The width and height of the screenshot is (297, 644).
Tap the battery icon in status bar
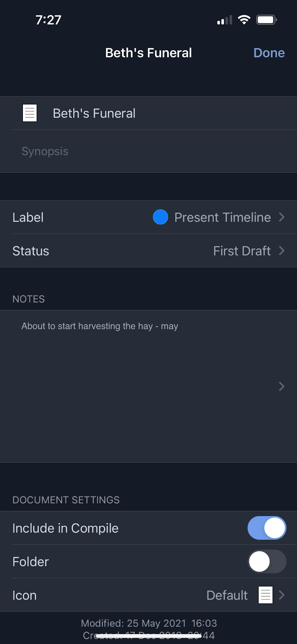[266, 20]
